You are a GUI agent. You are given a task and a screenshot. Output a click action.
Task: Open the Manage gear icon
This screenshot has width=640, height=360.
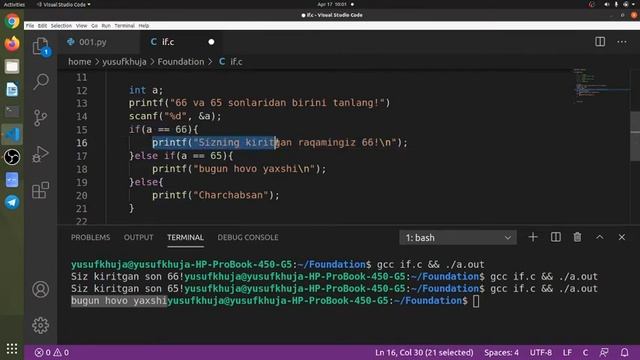click(x=40, y=325)
